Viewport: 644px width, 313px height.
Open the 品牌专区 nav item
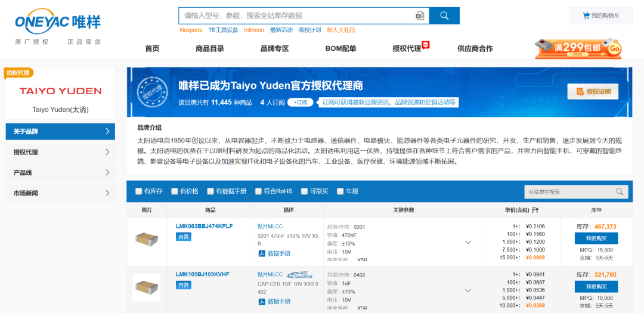(x=275, y=48)
